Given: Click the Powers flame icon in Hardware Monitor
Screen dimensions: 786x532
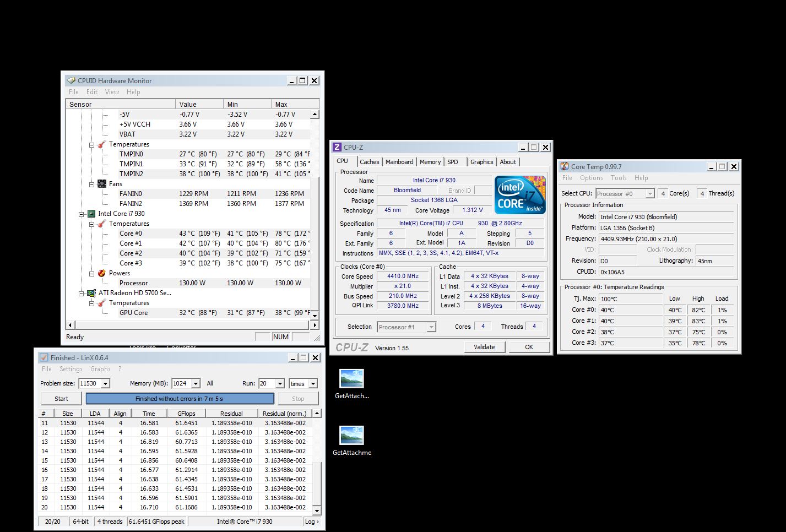Looking at the screenshot, I should click(102, 273).
